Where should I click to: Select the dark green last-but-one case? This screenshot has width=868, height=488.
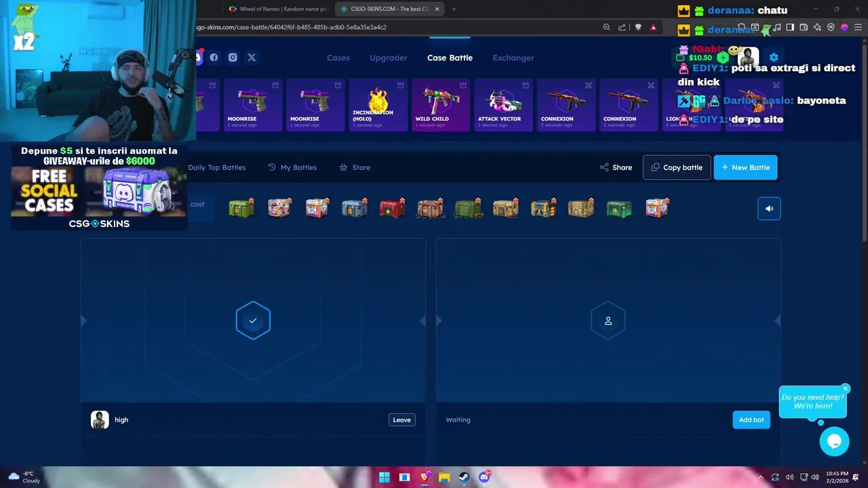pyautogui.click(x=619, y=208)
